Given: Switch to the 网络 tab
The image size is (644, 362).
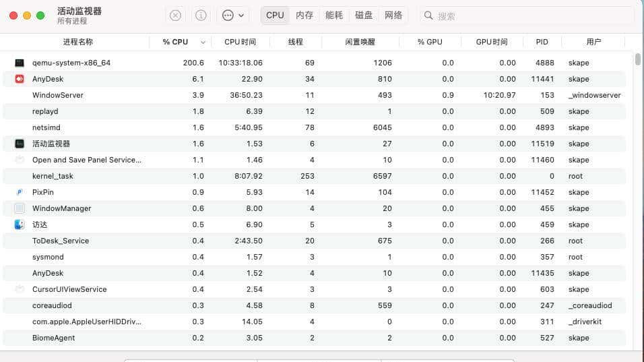Looking at the screenshot, I should [x=393, y=16].
